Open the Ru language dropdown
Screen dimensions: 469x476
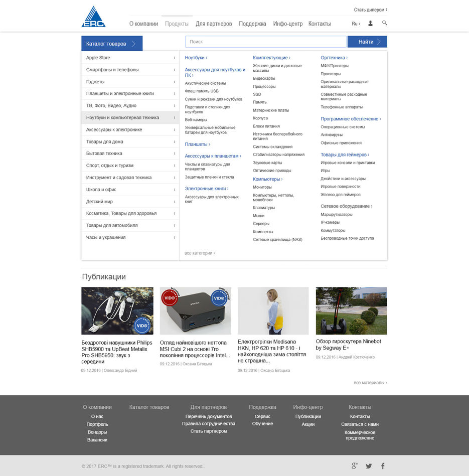point(355,23)
